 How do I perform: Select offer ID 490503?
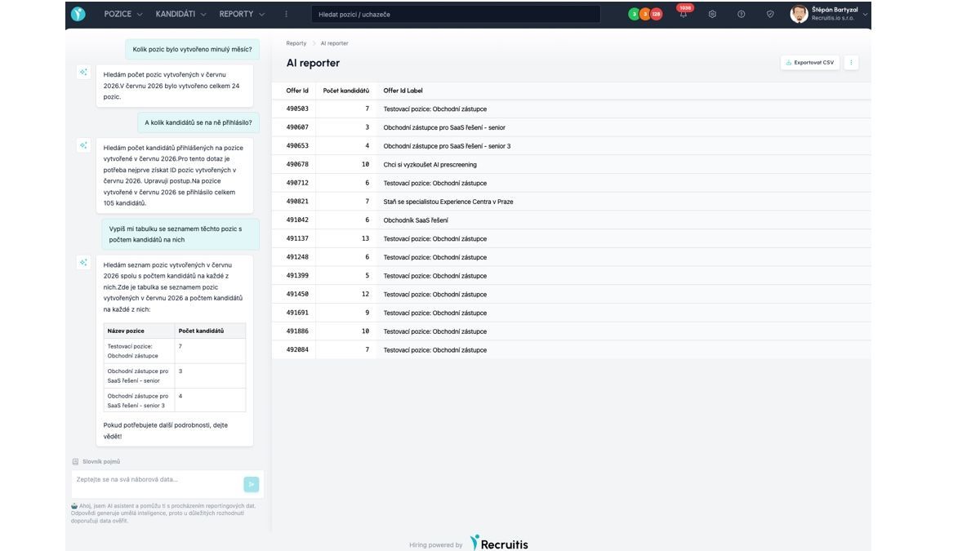click(x=297, y=109)
